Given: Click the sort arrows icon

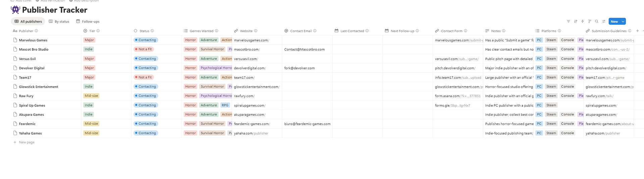Looking at the screenshot, I should coord(576,21).
